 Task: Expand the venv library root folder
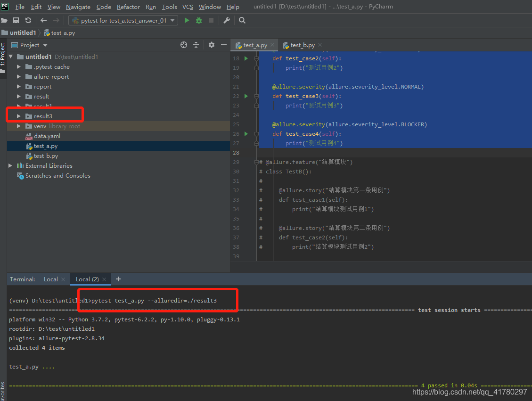19,126
